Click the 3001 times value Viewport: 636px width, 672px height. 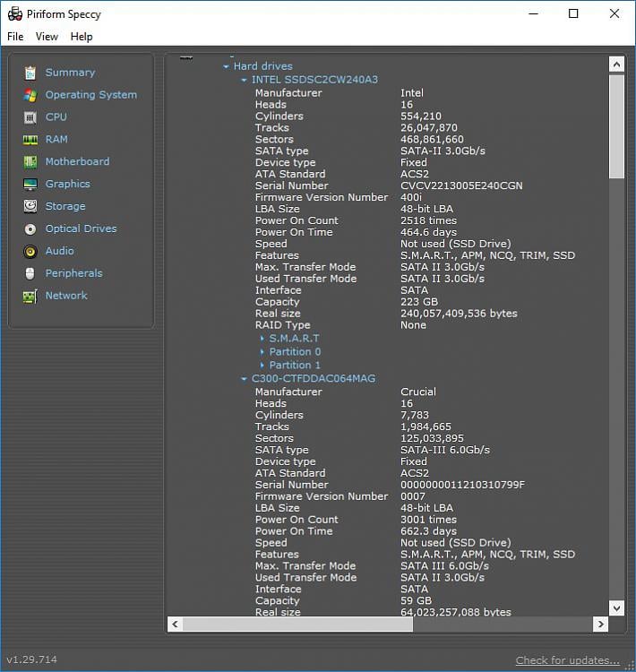[428, 520]
